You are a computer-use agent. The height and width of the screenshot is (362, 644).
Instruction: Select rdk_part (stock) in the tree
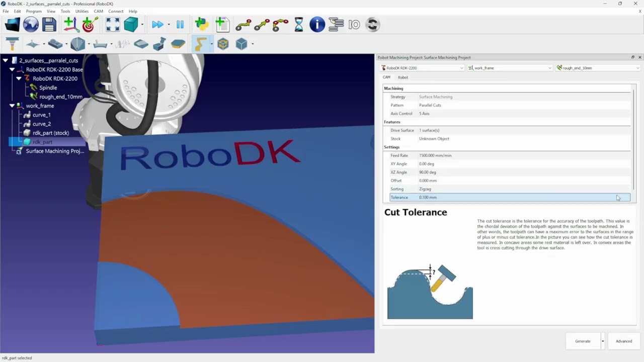tap(50, 133)
